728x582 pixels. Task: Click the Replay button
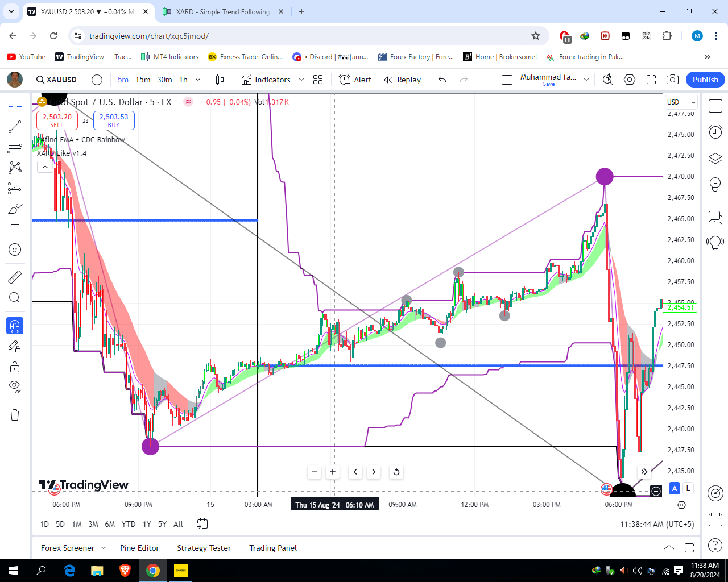[x=403, y=80]
